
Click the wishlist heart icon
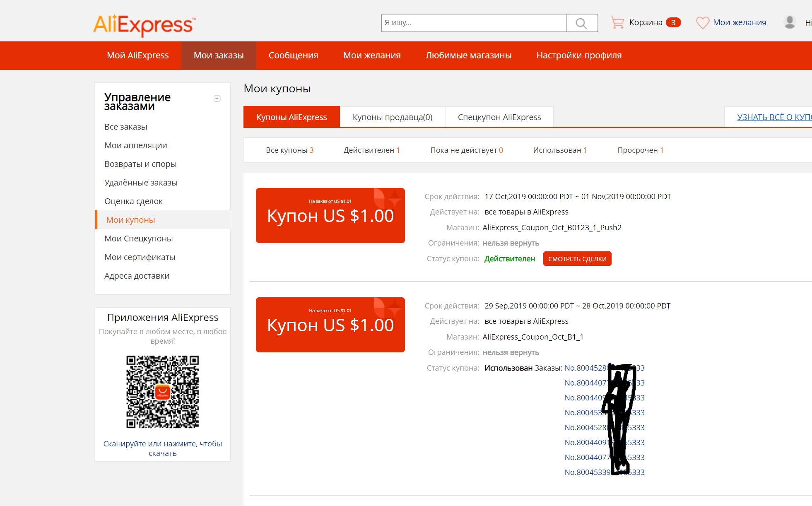[x=703, y=22]
